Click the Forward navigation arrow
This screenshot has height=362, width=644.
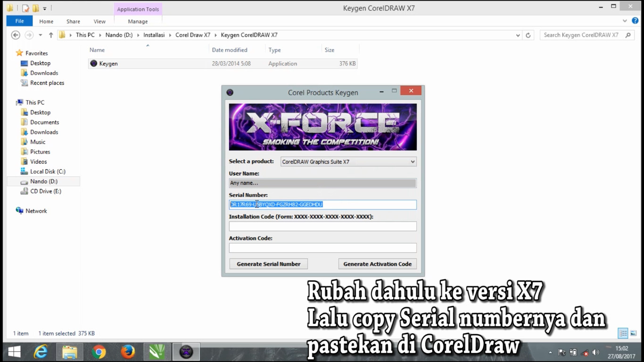pyautogui.click(x=29, y=35)
